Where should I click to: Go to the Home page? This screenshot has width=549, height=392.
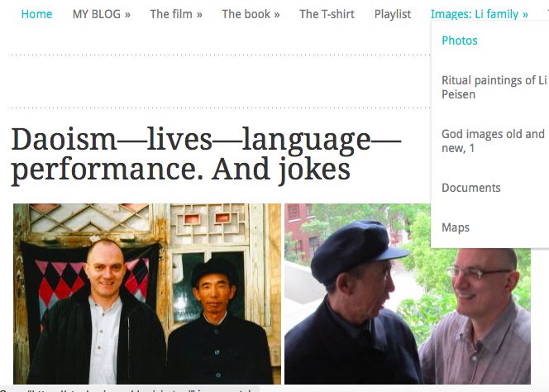click(36, 14)
